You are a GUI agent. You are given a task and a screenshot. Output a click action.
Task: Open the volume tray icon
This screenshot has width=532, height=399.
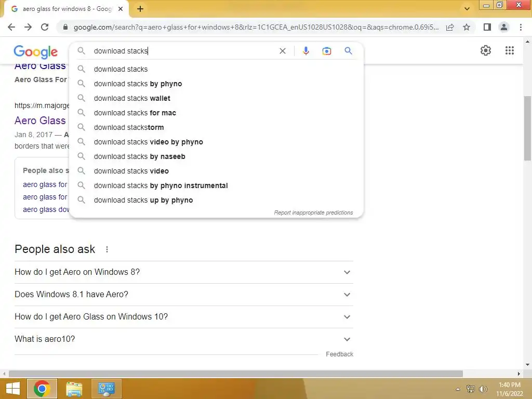pos(483,389)
